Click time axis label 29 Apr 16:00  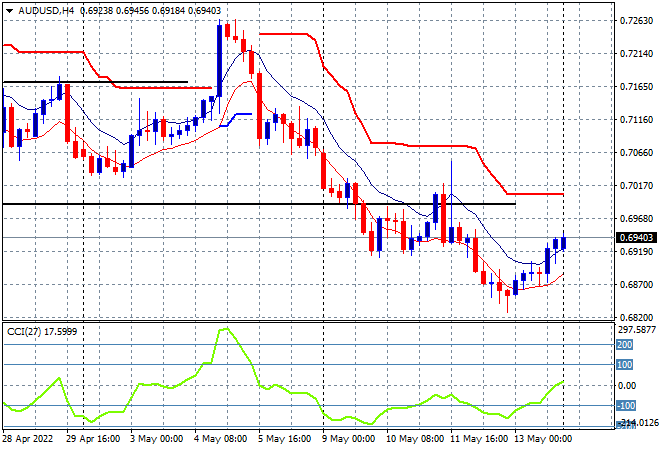pos(93,439)
